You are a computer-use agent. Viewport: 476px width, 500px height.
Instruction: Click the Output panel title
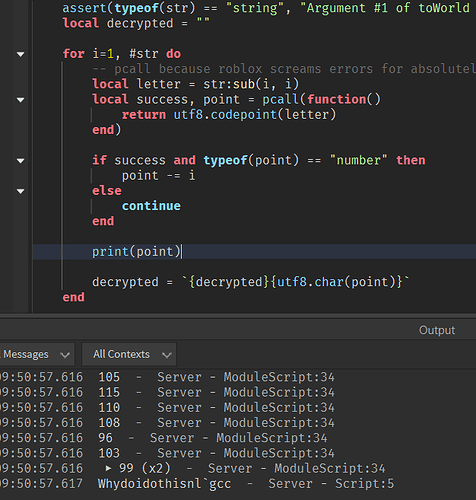pos(437,330)
